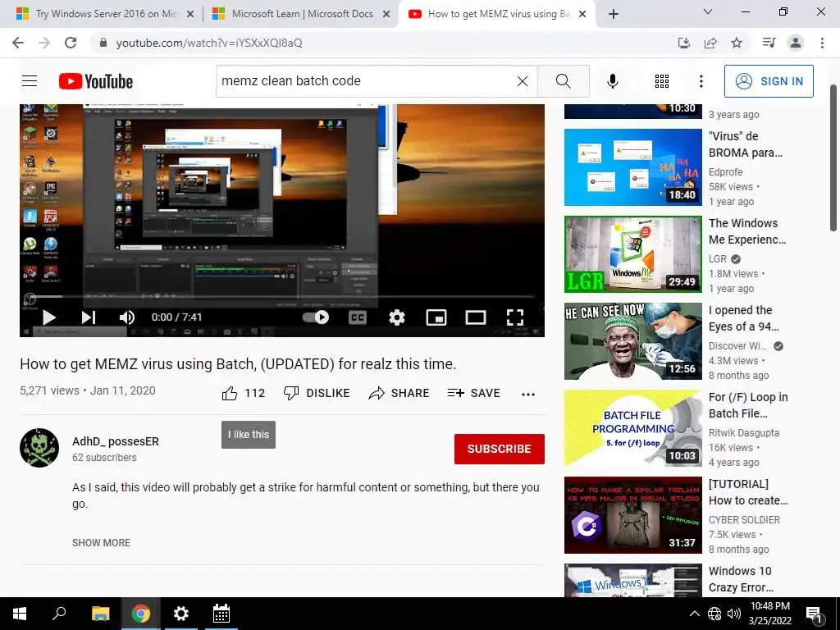Open the YouTube apps grid

(x=662, y=81)
